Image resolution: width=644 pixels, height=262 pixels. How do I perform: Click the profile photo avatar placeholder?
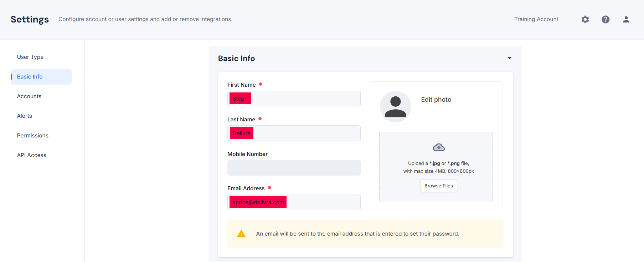pos(396,107)
